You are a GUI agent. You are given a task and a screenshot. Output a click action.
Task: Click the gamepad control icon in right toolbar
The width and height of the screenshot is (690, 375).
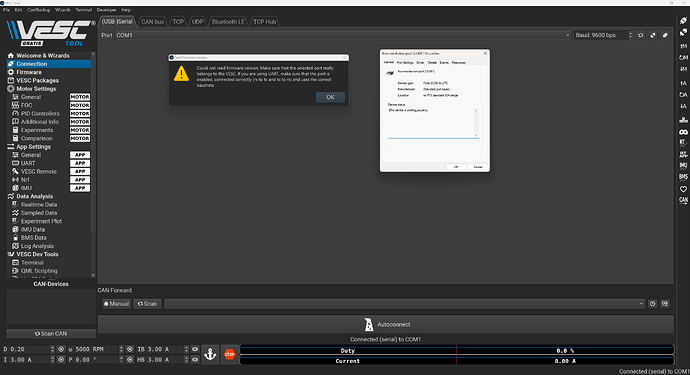683,132
